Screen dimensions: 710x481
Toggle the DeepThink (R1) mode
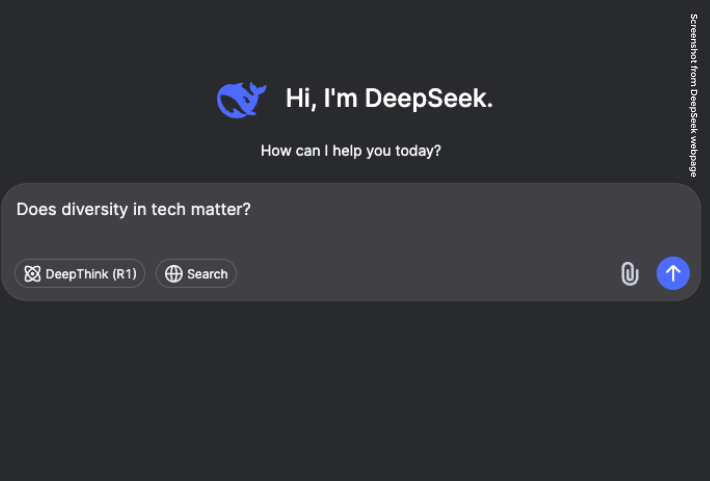[80, 274]
